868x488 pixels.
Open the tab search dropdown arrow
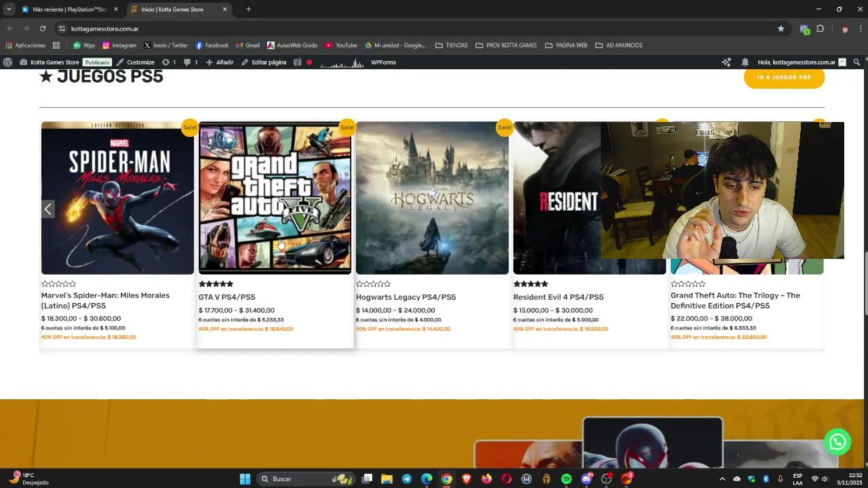pos(9,9)
